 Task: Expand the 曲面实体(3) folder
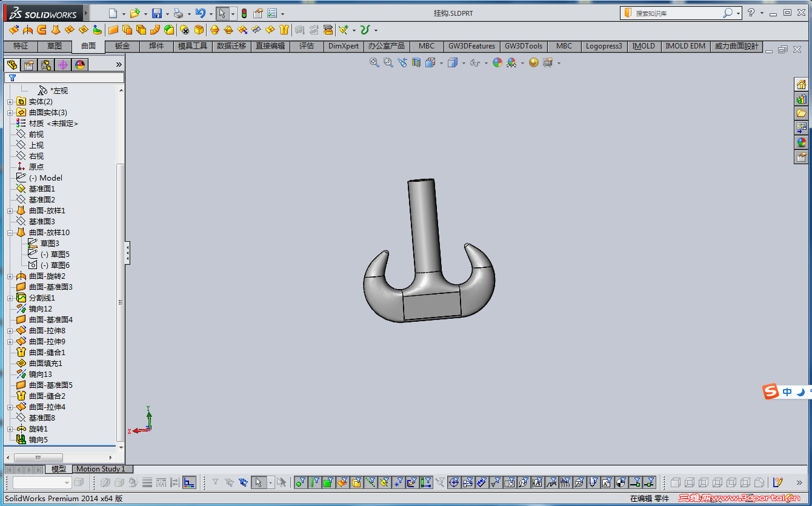pyautogui.click(x=10, y=113)
